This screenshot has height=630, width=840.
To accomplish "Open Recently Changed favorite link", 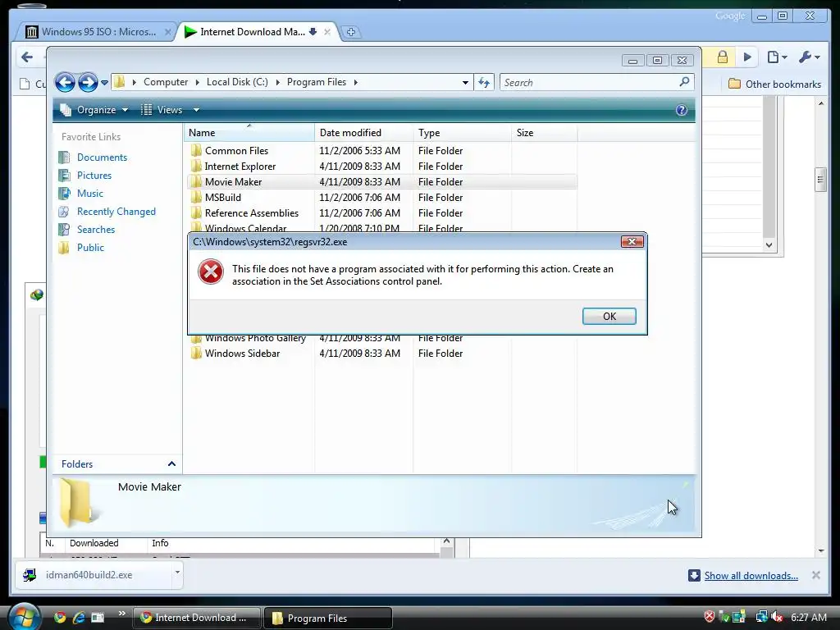I will (x=116, y=212).
